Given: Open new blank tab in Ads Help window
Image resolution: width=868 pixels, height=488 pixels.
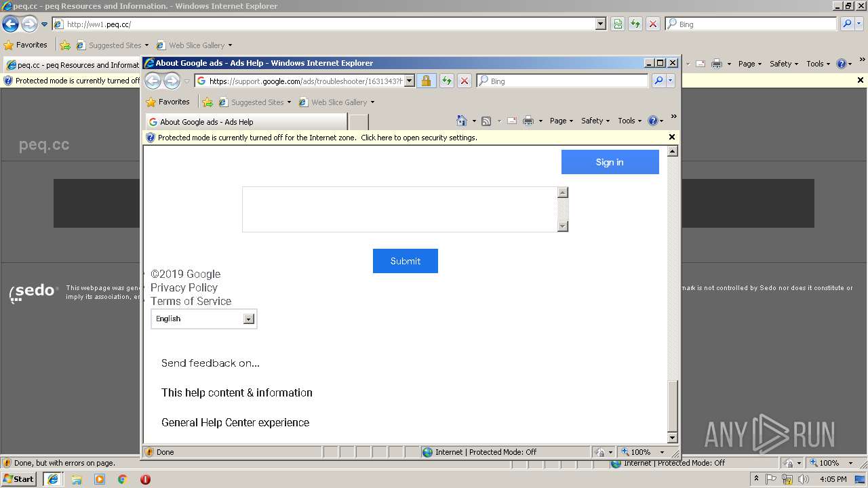Looking at the screenshot, I should (359, 122).
